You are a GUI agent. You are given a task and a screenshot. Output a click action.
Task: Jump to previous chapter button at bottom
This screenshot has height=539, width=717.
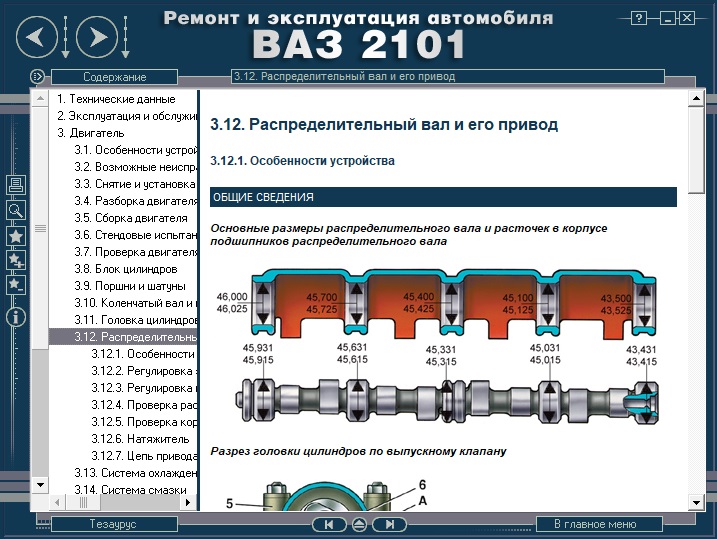click(x=329, y=524)
